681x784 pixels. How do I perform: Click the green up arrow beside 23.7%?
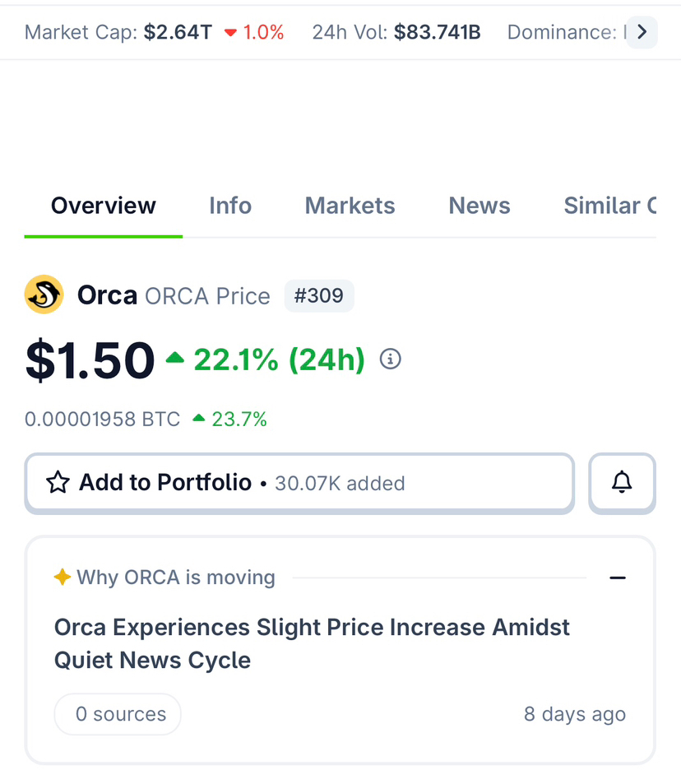(198, 419)
